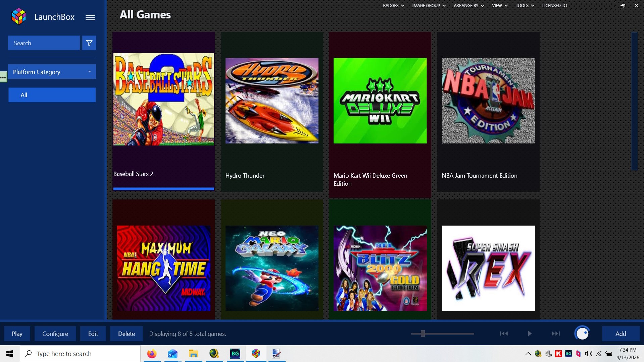Screen dimensions: 644x362
Task: Open the Badges dropdown menu
Action: [393, 6]
